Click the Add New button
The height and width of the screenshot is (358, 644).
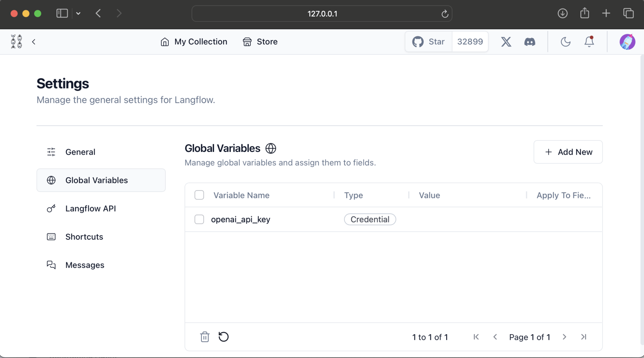click(568, 152)
